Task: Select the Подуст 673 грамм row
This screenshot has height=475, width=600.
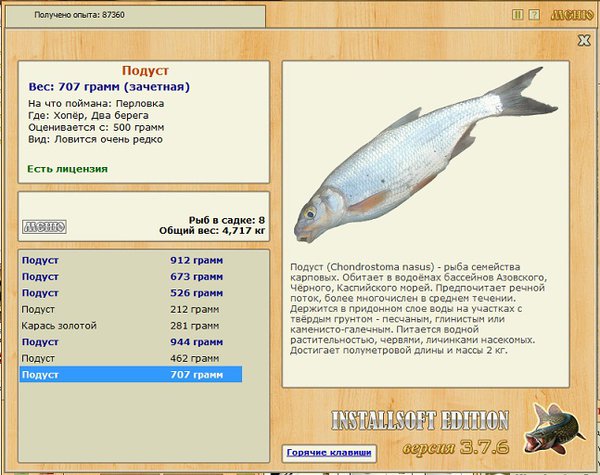Action: point(131,277)
